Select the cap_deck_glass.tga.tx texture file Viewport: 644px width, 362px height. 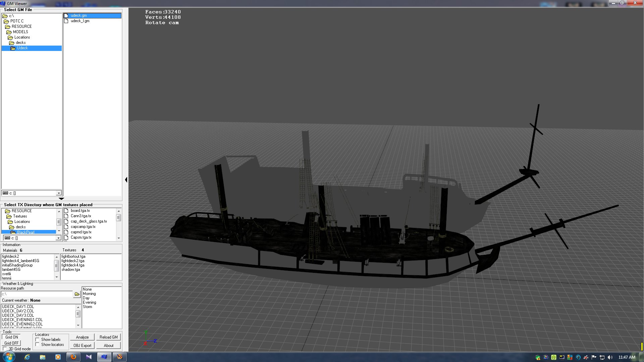click(x=89, y=222)
